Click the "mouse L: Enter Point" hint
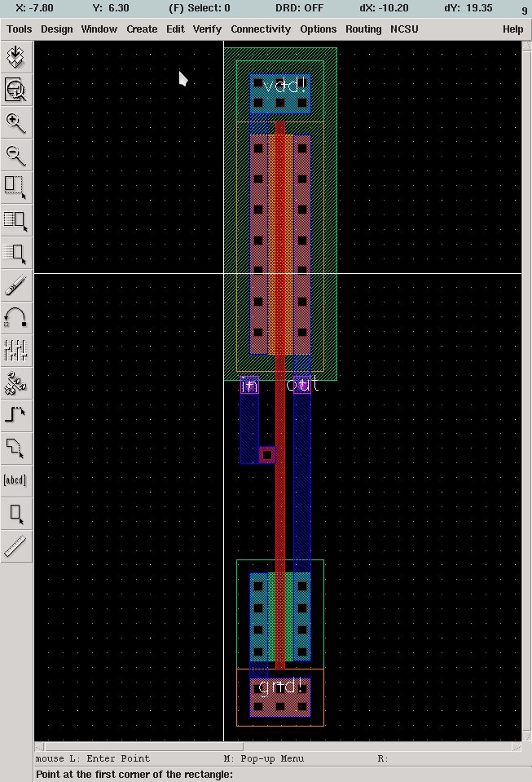532x782 pixels. click(93, 758)
